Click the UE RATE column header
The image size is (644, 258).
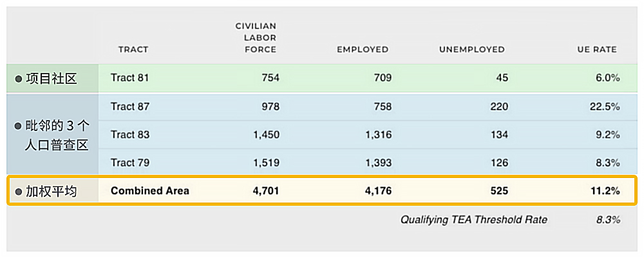[x=597, y=50]
